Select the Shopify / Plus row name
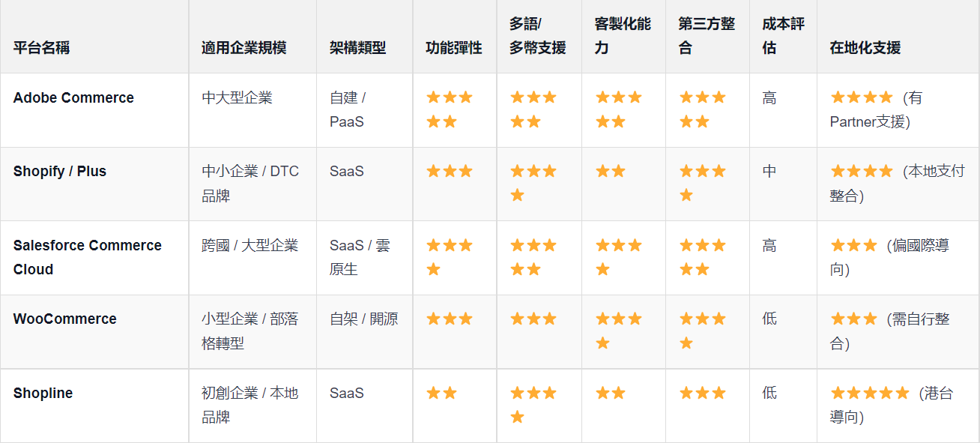Screen dimensions: 980x443 tap(60, 171)
